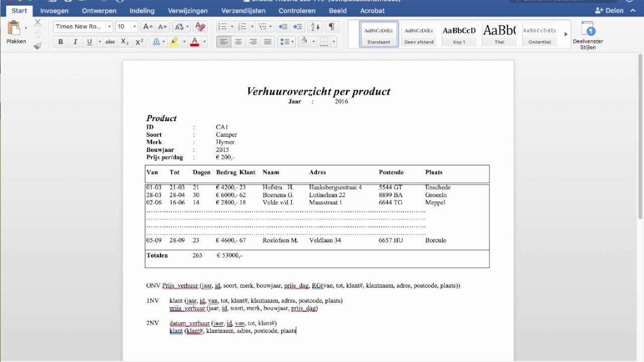Apply the Kop 1 style

(x=459, y=34)
